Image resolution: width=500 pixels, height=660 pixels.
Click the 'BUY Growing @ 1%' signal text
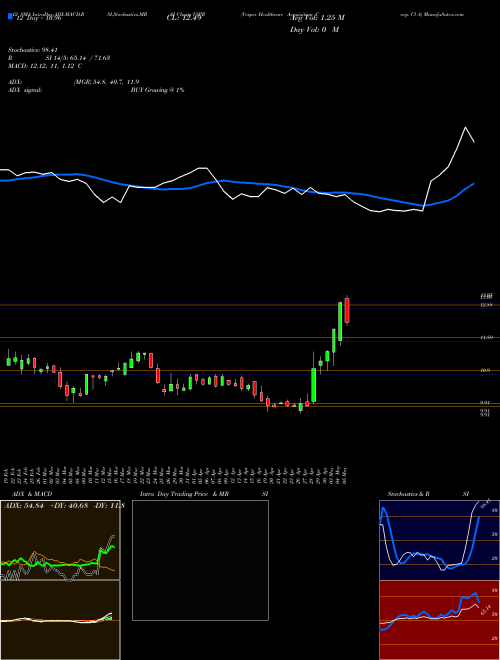click(157, 90)
